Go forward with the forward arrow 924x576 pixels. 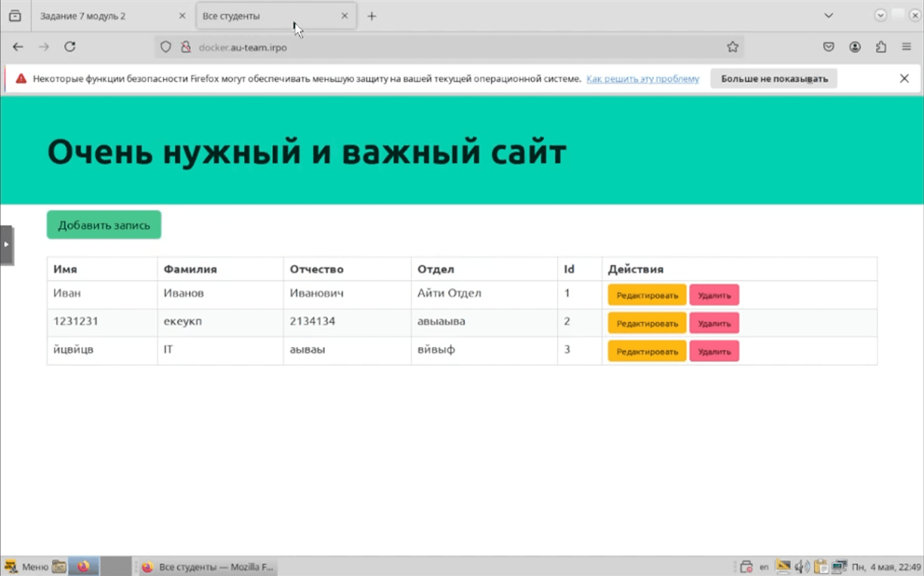coord(44,47)
